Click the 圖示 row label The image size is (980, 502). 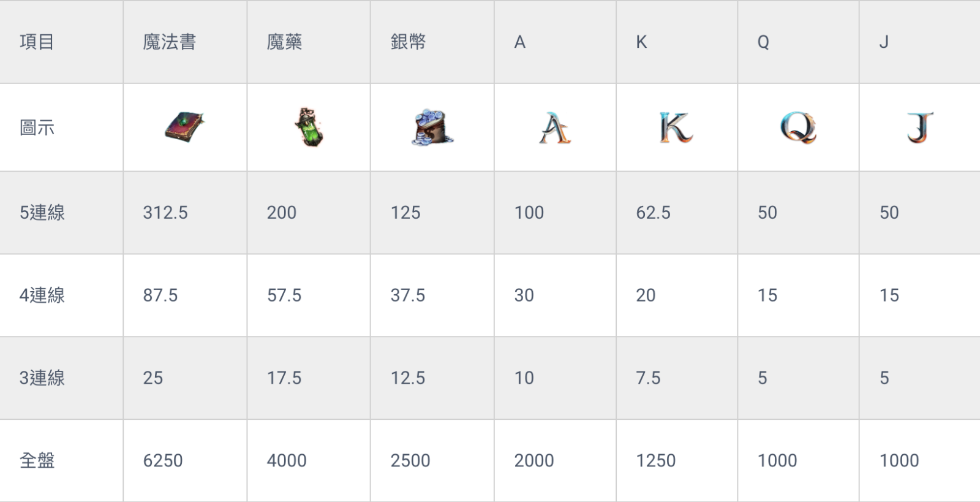37,127
